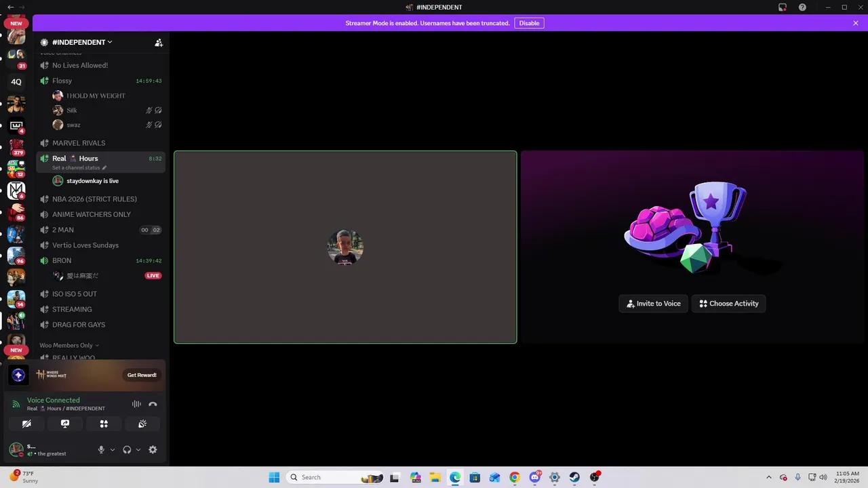Click Invite to Voice button

pos(654,304)
